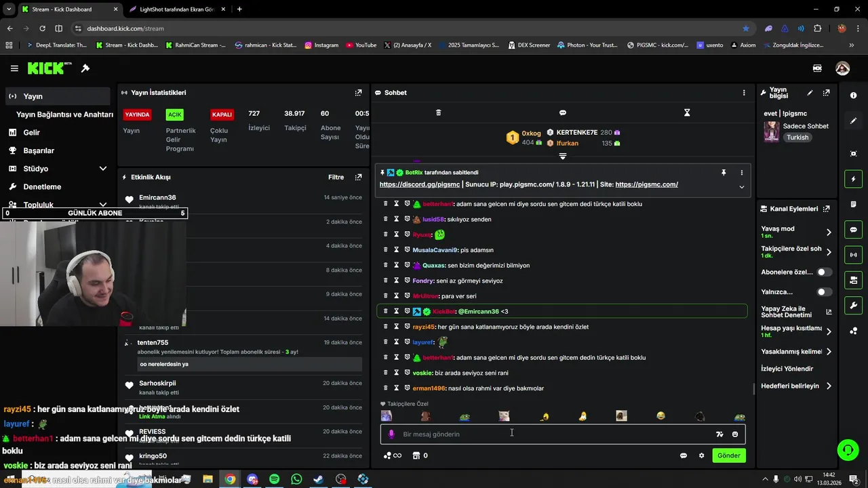This screenshot has height=488, width=868.
Task: Open Discord from the Windows taskbar
Action: (252, 479)
